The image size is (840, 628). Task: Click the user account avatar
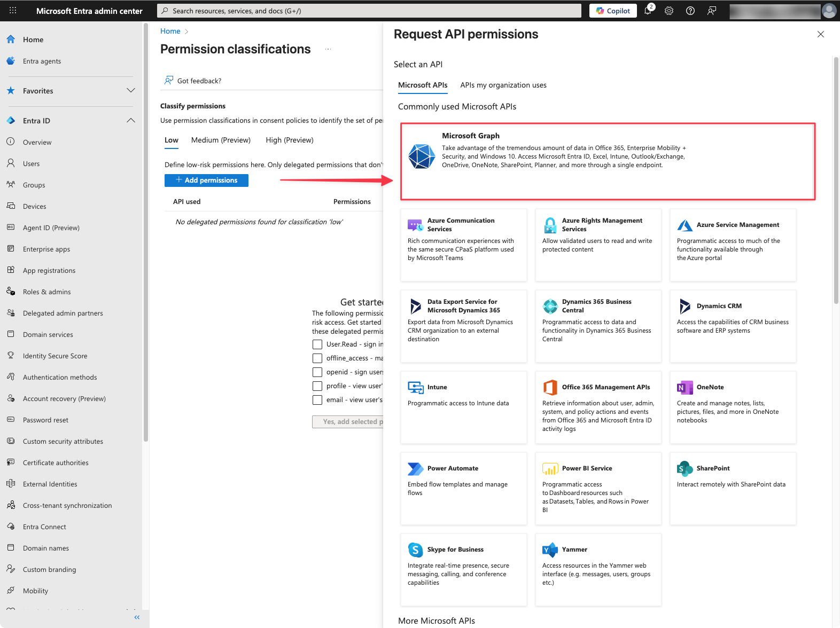[x=829, y=11]
